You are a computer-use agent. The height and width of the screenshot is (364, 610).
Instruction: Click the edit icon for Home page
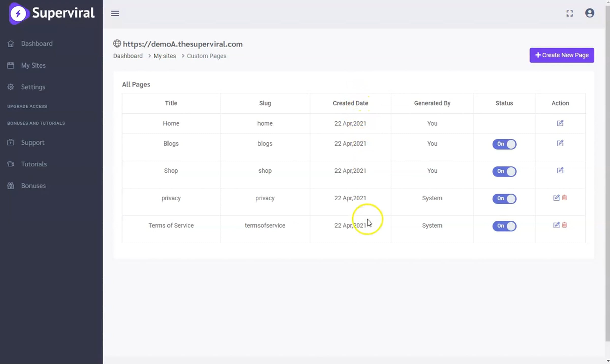560,123
